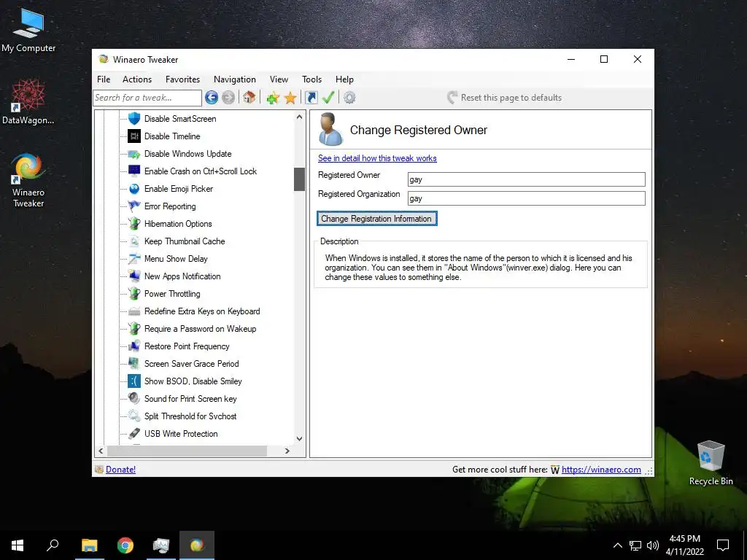Select the Disable SmartScreen shield icon
The image size is (747, 560).
[x=134, y=119]
